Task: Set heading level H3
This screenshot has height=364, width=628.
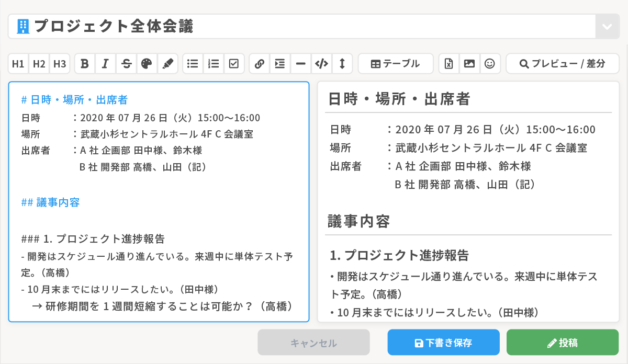Action: (x=60, y=64)
